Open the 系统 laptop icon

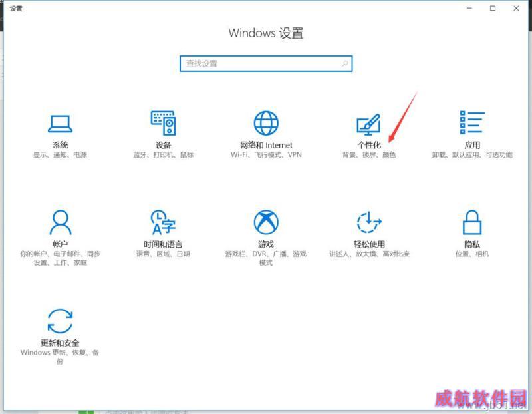[60, 124]
